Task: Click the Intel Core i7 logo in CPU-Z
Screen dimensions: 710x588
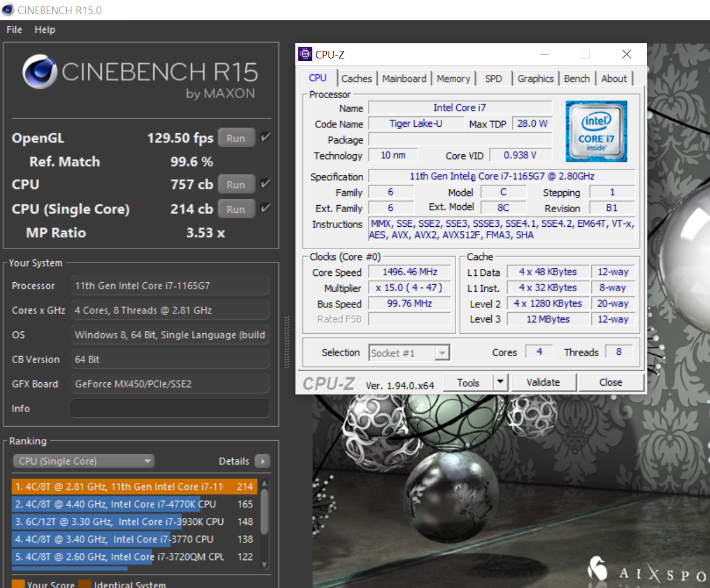Action: click(x=596, y=131)
